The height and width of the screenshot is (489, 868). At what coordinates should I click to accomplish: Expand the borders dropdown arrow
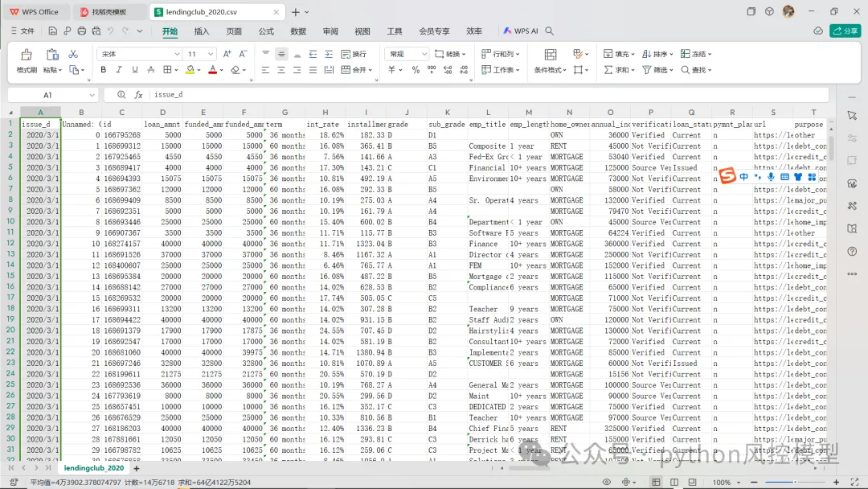176,70
